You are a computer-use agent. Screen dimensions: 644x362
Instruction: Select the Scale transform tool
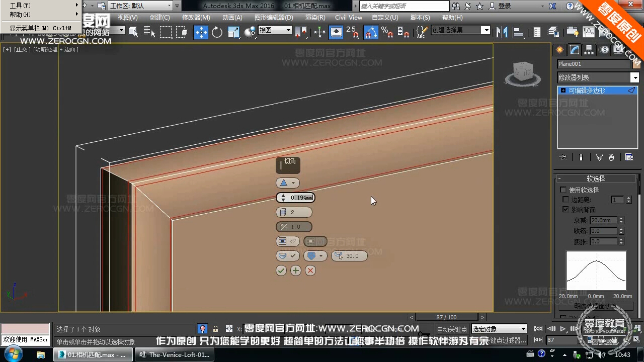point(233,32)
